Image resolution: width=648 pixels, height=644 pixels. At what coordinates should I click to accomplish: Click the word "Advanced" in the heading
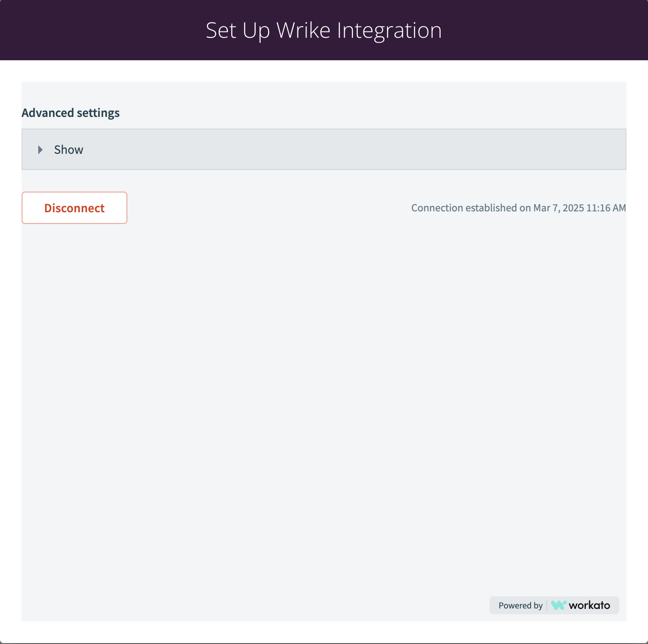pos(48,113)
